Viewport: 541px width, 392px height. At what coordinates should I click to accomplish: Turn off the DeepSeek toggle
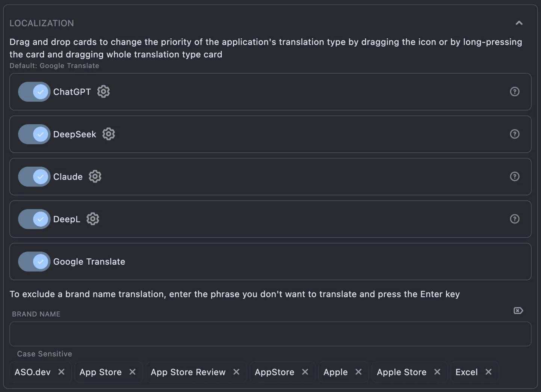click(x=34, y=134)
